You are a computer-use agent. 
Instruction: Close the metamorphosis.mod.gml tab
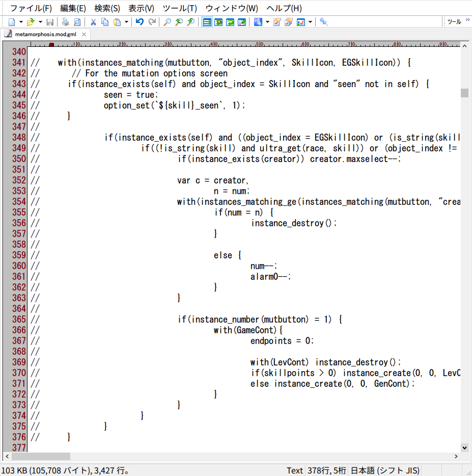point(84,34)
